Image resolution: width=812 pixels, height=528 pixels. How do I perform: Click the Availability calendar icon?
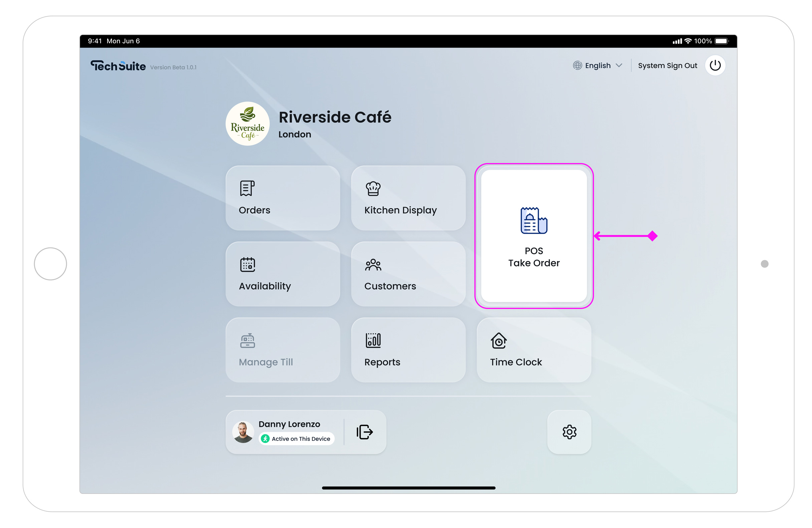tap(247, 264)
